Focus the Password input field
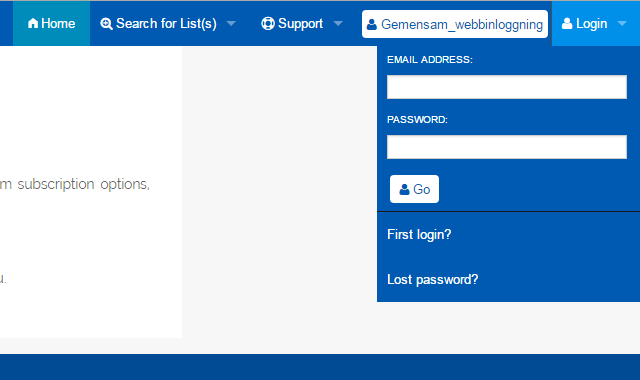The width and height of the screenshot is (640, 380). coord(507,147)
